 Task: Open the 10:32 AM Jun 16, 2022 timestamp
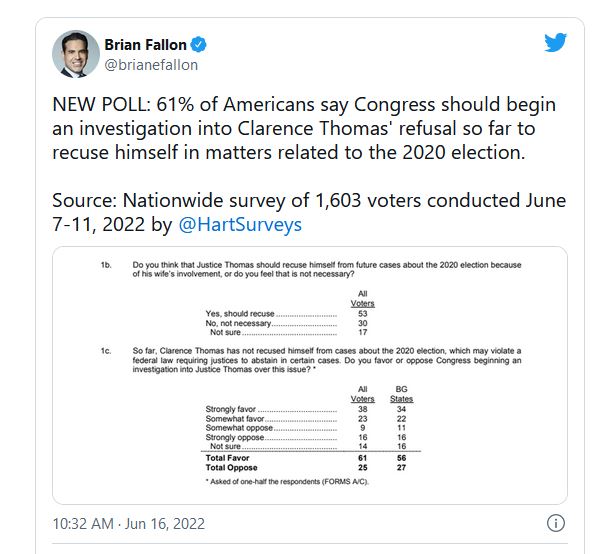[129, 523]
